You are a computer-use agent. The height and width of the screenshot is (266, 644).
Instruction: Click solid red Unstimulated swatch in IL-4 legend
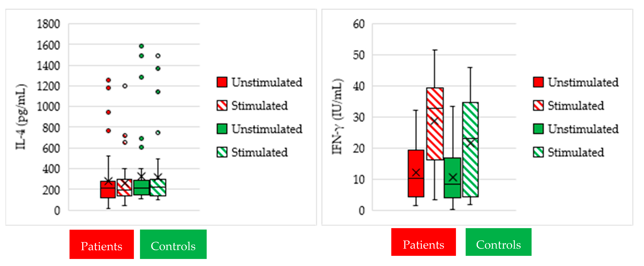[x=222, y=82]
